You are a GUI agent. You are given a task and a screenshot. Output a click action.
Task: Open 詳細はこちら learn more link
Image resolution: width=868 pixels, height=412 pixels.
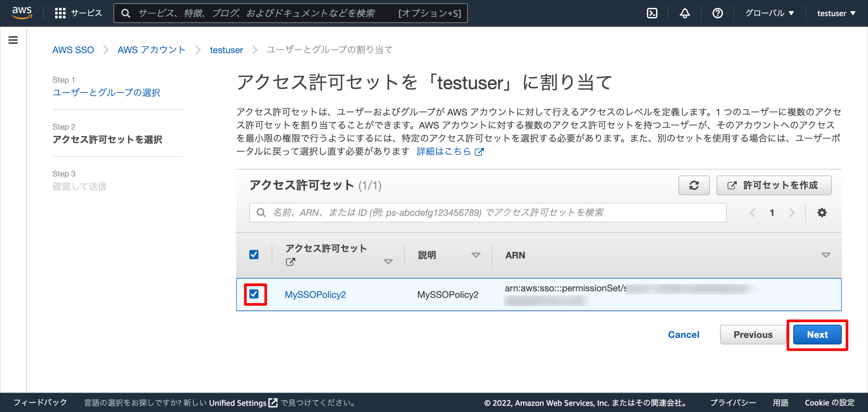[450, 152]
